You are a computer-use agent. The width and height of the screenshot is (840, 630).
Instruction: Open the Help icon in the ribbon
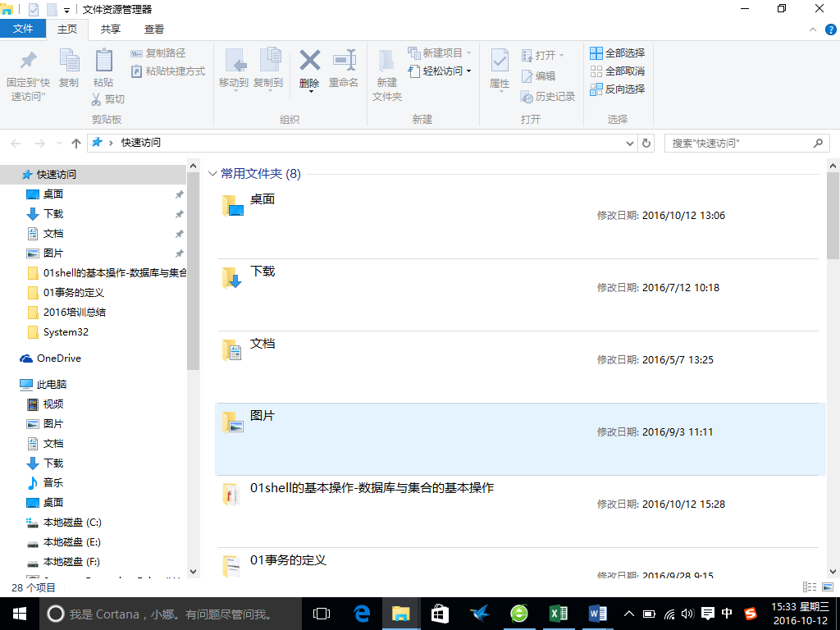coord(830,30)
